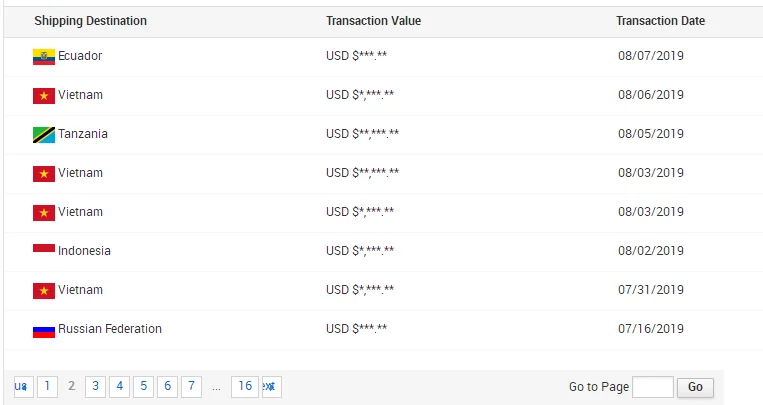This screenshot has height=405, width=763.
Task: Open page 6 of results
Action: [167, 386]
